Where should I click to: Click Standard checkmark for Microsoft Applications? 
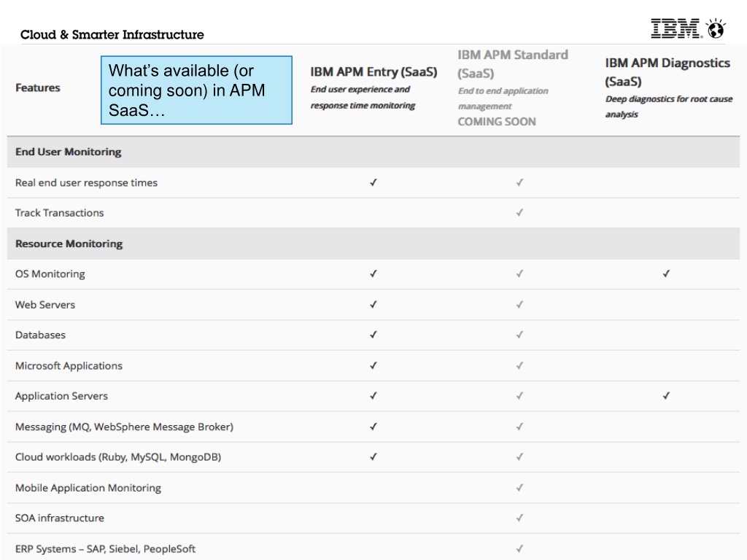click(x=519, y=366)
